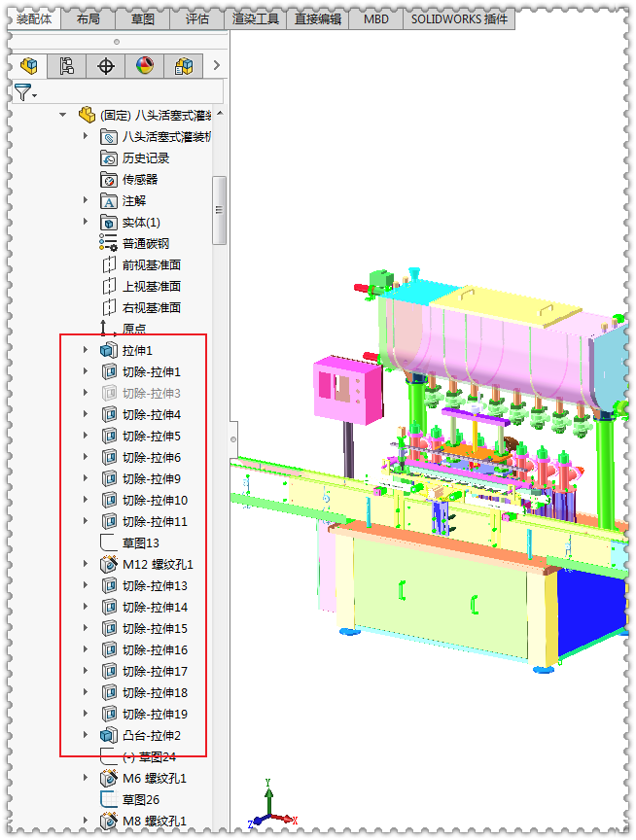Viewport: 636px width, 840px height.
Task: Open the PropertyManager tab icon
Action: tap(68, 66)
